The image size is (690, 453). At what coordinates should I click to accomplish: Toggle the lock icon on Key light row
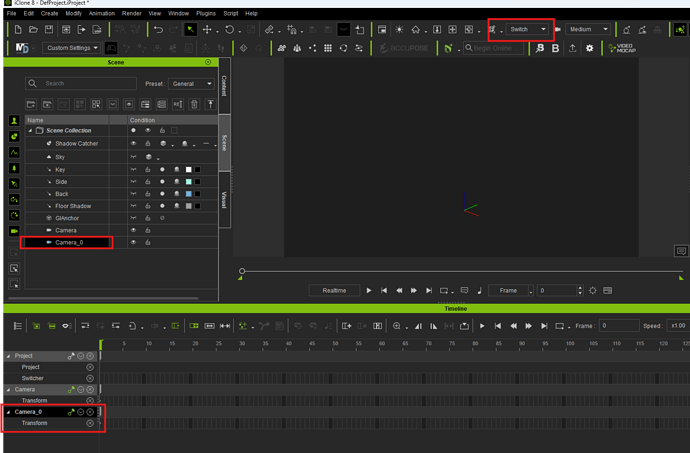tap(148, 169)
